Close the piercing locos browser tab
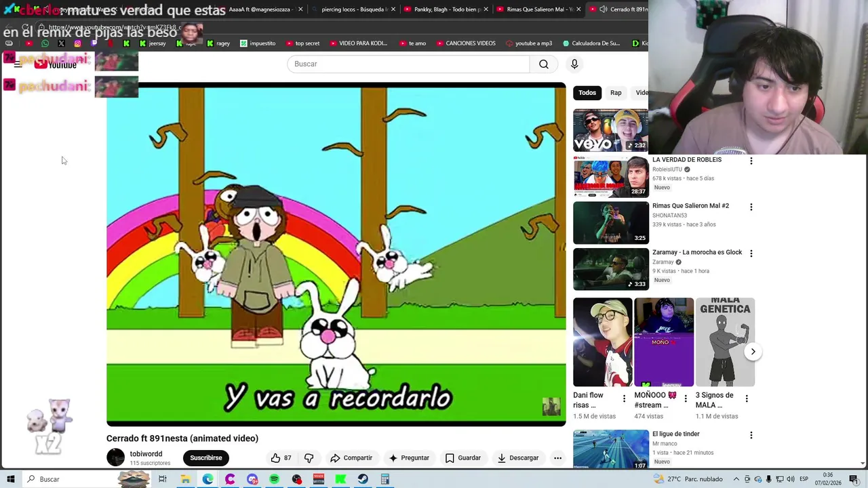This screenshot has width=868, height=488. click(393, 9)
